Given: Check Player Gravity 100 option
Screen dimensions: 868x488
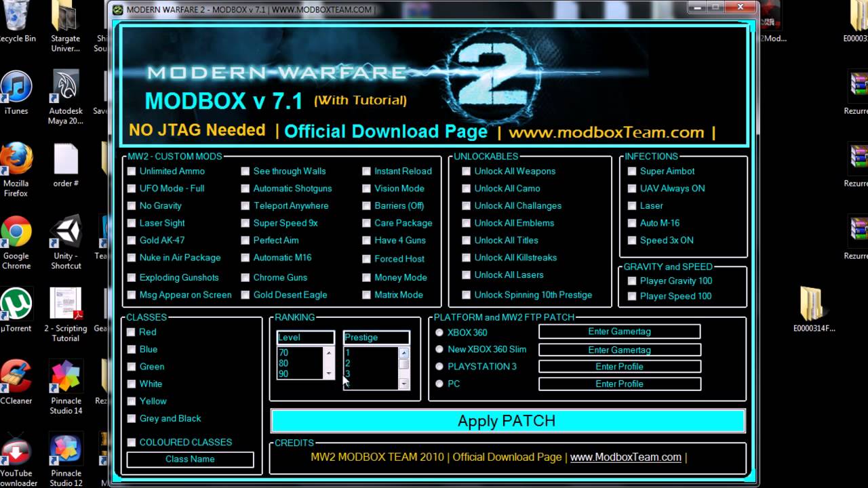Looking at the screenshot, I should (632, 281).
